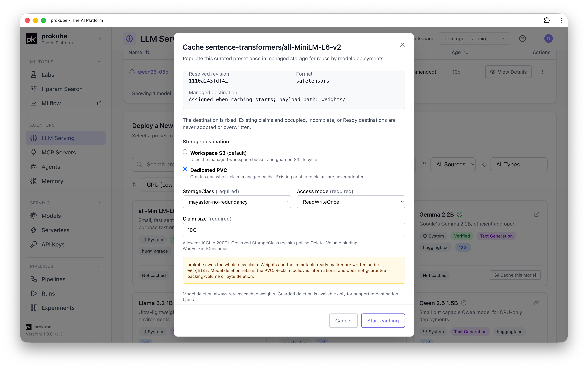Click the Serverless lightning icon
588x369 pixels.
pos(34,230)
